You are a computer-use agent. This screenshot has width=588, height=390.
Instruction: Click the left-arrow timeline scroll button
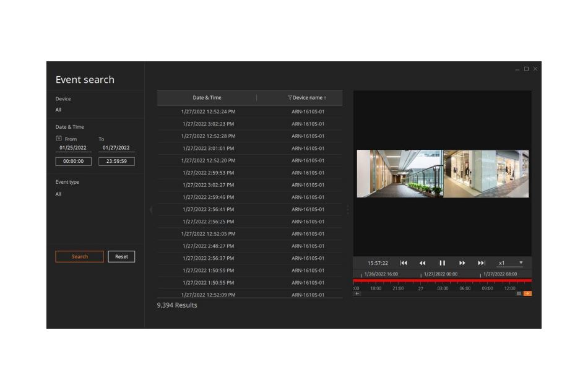point(357,293)
